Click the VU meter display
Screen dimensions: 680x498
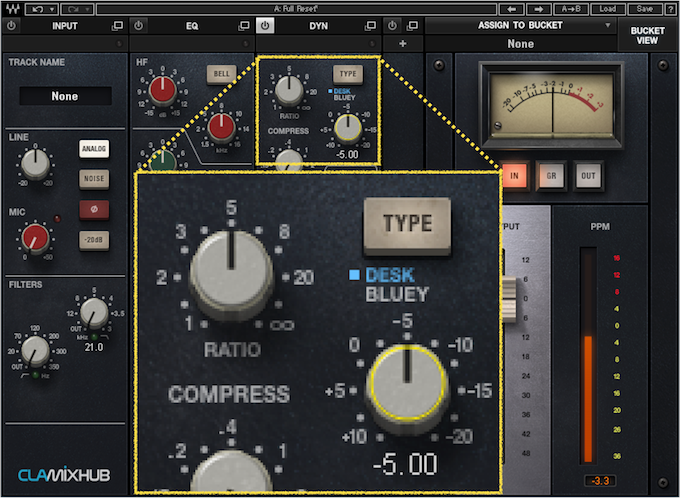552,104
